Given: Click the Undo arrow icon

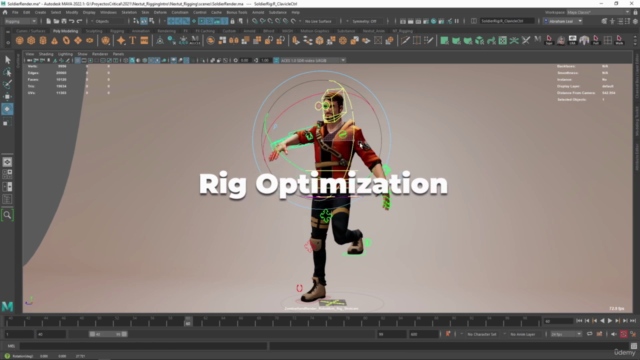Looking at the screenshot, I should [x=72, y=21].
